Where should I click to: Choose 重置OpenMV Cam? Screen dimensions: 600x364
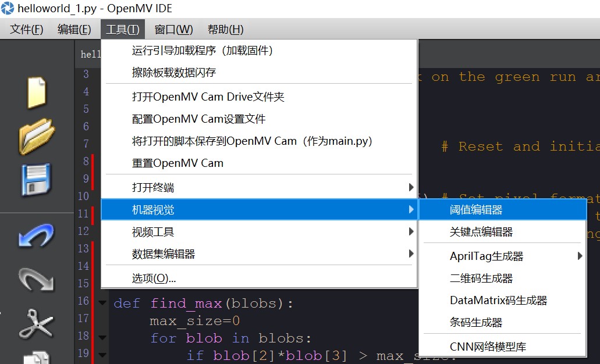[x=260, y=163]
